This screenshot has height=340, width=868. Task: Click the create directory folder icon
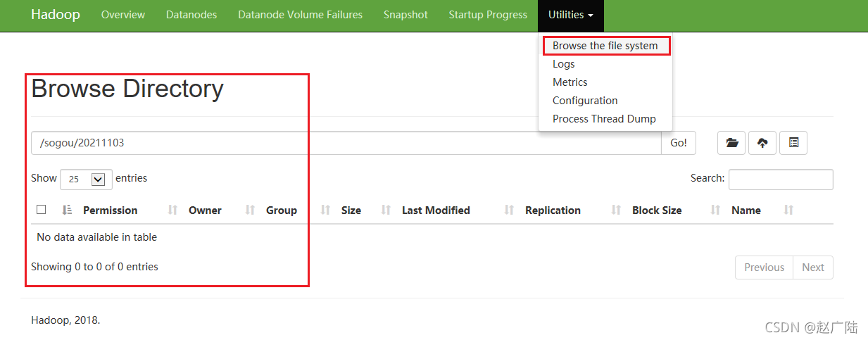click(x=731, y=143)
